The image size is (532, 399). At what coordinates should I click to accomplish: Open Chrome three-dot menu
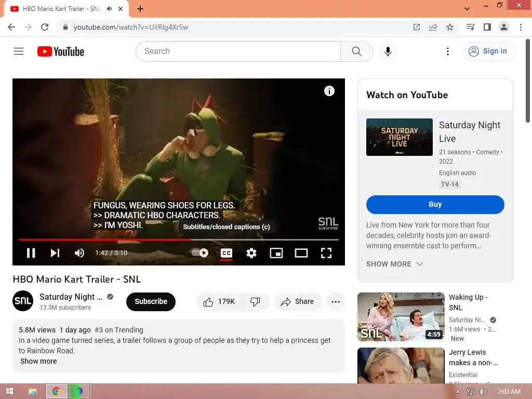tap(521, 27)
